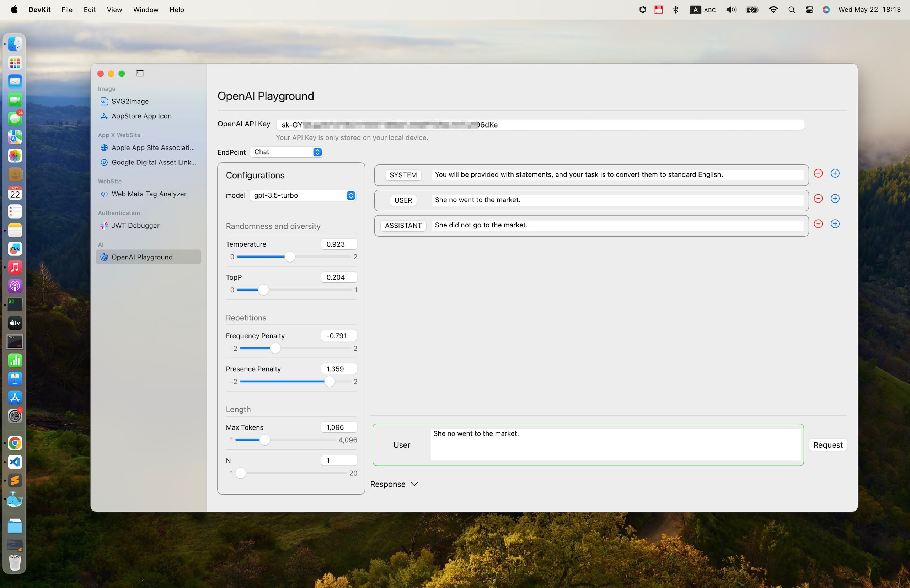Remove the ASSISTANT message row
The width and height of the screenshot is (910, 588).
click(x=818, y=224)
